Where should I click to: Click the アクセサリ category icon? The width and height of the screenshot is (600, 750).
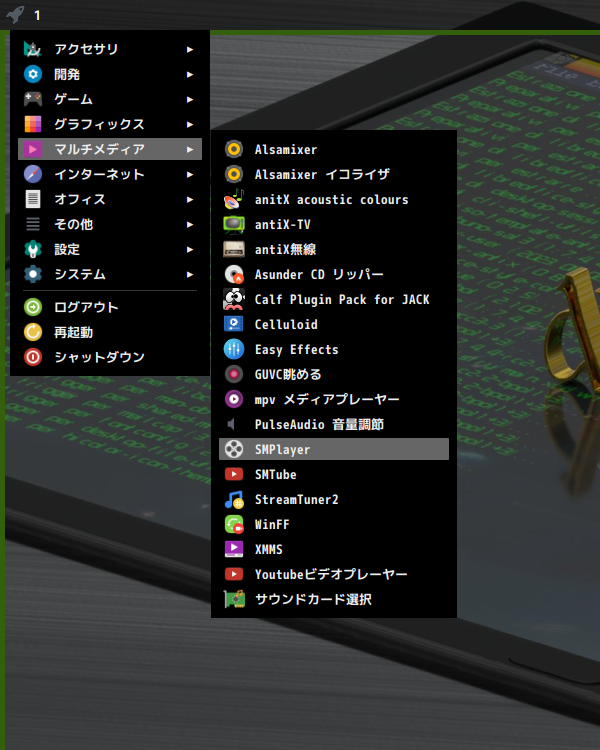pos(33,49)
